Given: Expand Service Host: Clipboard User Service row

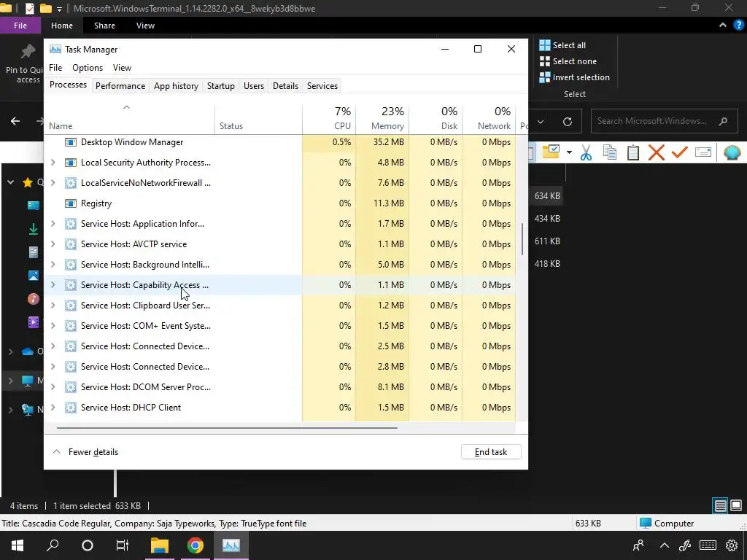Looking at the screenshot, I should pos(53,306).
